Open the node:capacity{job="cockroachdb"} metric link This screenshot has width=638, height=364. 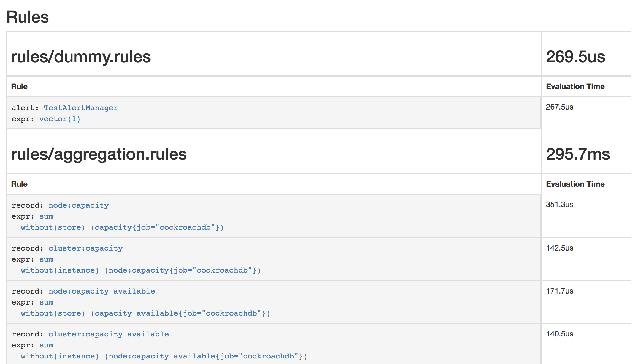coord(183,270)
